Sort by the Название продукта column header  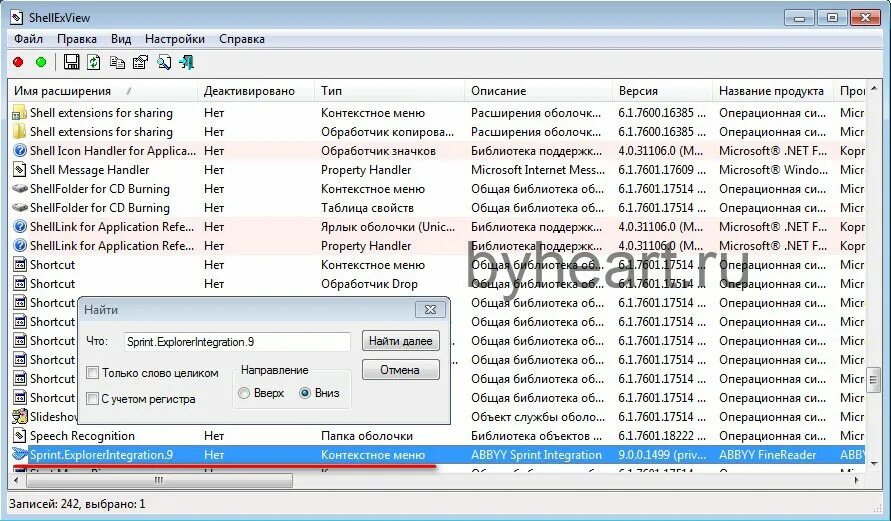[773, 91]
